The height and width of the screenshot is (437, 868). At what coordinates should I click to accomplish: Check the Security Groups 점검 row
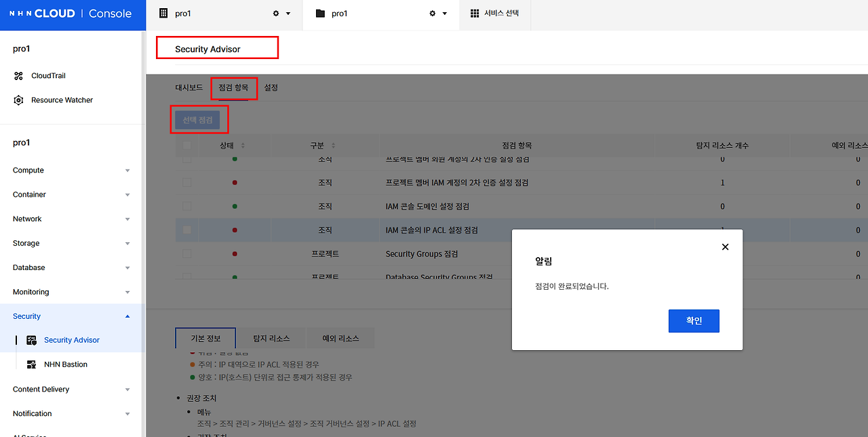tap(186, 254)
